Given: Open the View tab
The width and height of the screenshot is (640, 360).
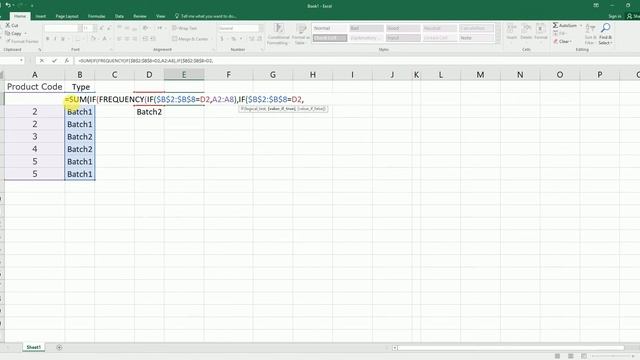Looking at the screenshot, I should tap(160, 16).
